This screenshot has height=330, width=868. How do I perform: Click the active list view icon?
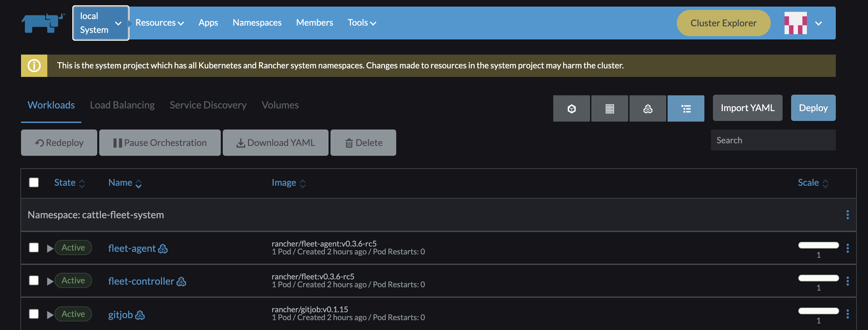tap(686, 108)
